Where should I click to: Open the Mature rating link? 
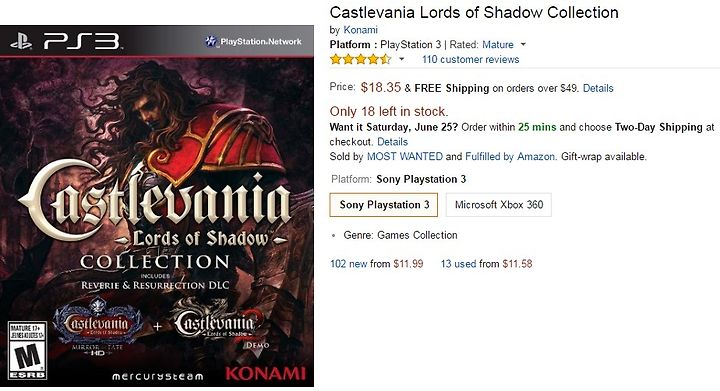(x=498, y=45)
